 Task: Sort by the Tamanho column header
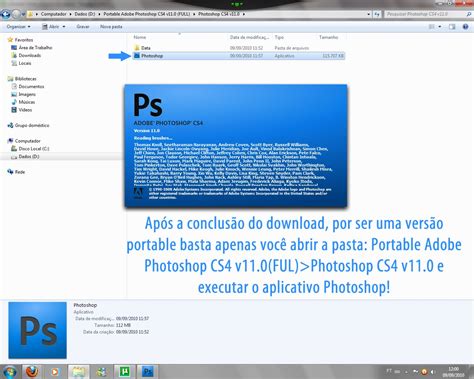tap(329, 37)
